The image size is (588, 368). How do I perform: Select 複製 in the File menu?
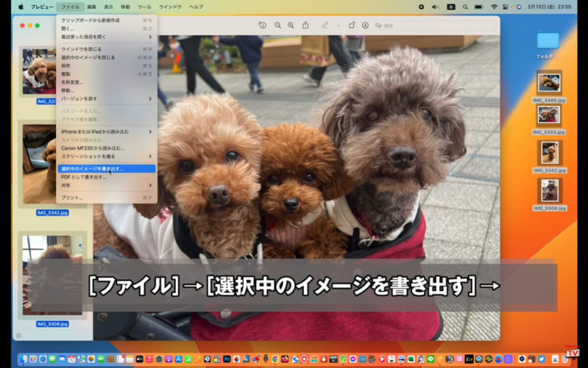tap(106, 74)
